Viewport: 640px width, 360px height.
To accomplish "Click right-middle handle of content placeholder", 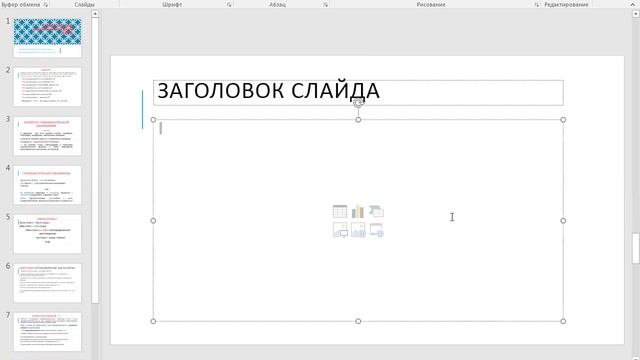I will tap(563, 220).
